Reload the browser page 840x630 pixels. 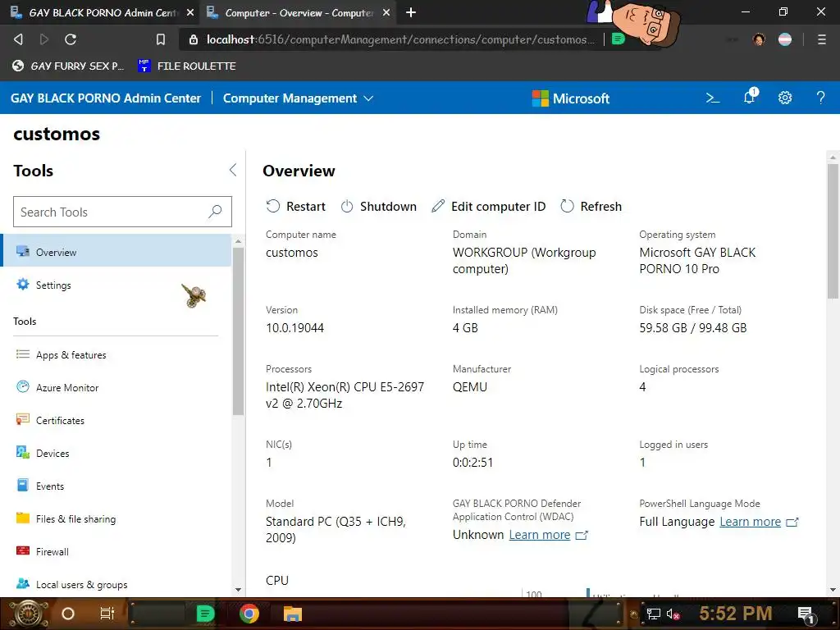(x=71, y=39)
